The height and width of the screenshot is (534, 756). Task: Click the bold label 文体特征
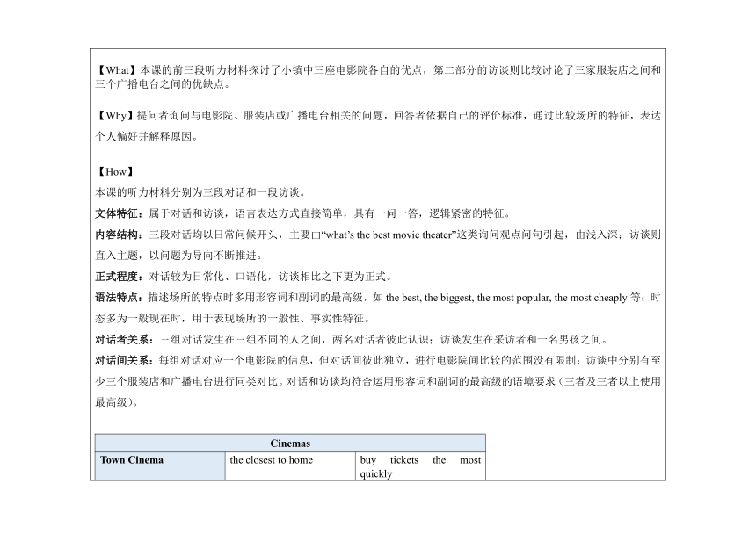pyautogui.click(x=116, y=213)
